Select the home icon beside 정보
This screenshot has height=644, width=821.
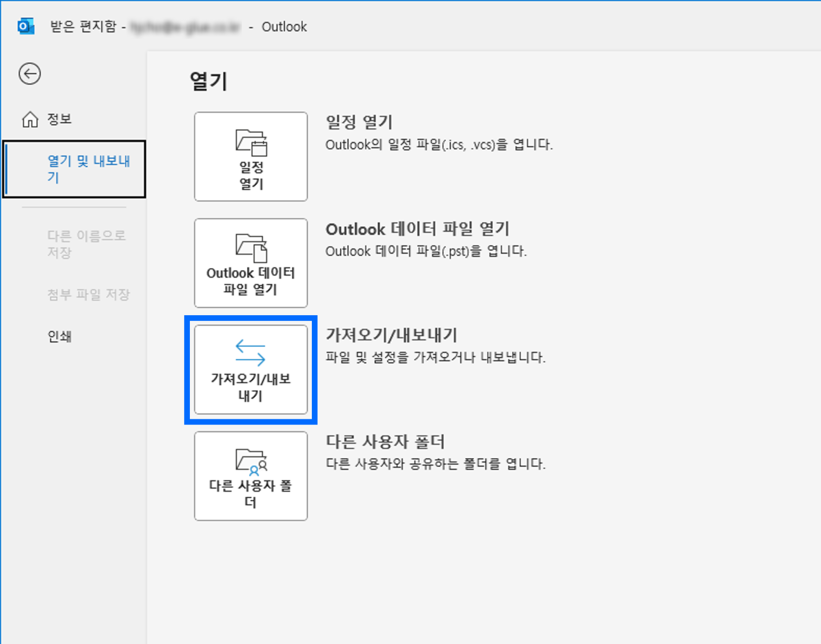tap(30, 119)
